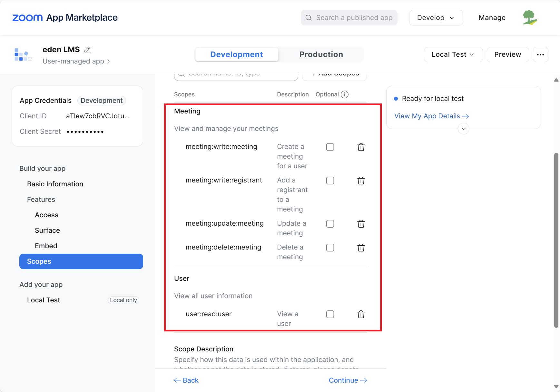Open the three-dots more options button
The height and width of the screenshot is (392, 560).
tap(541, 54)
